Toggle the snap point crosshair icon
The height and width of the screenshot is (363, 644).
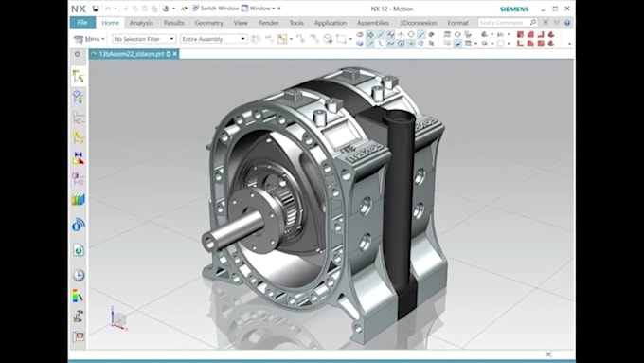click(411, 44)
